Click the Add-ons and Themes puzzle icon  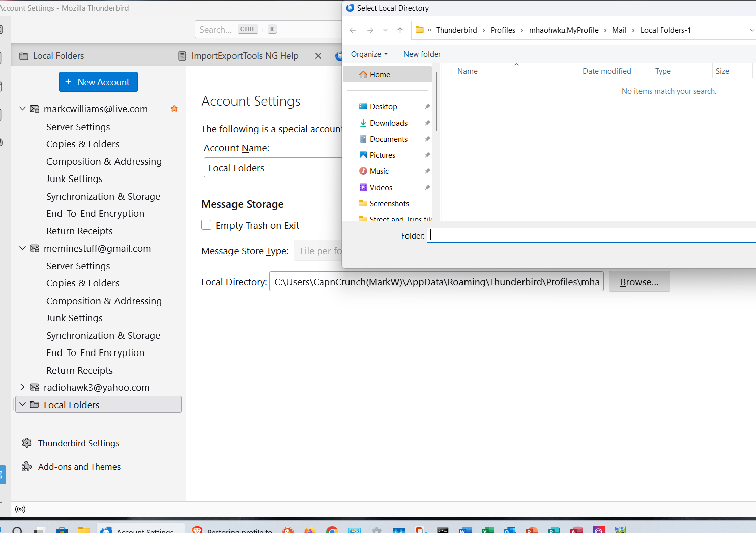27,467
